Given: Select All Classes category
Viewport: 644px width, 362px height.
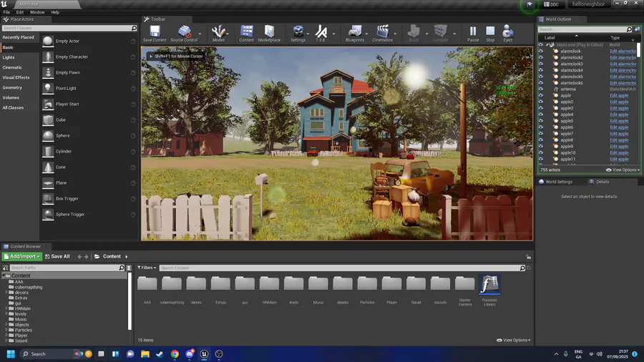Looking at the screenshot, I should pos(13,108).
